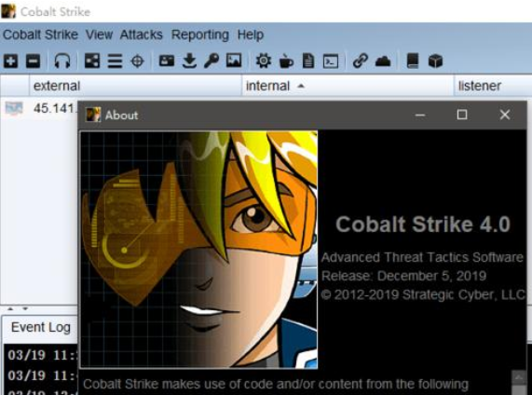Image resolution: width=532 pixels, height=395 pixels.
Task: Click the About dialog credits scrollbar
Action: 519,383
